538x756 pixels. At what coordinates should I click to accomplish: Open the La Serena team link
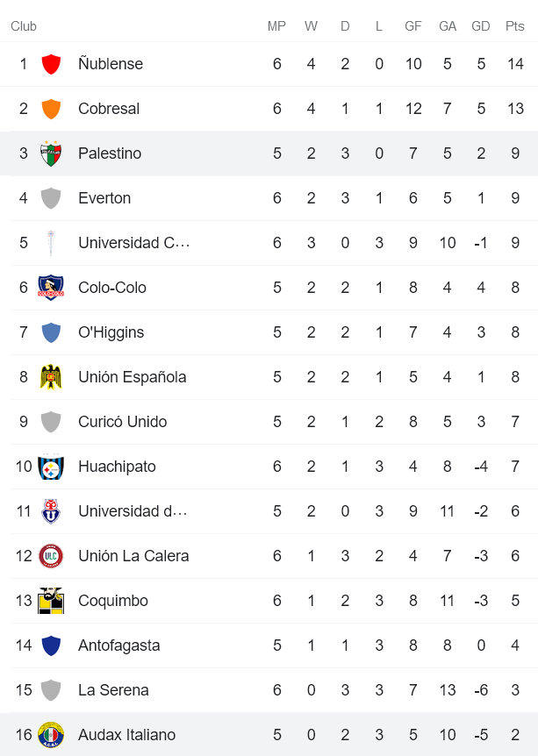point(113,690)
